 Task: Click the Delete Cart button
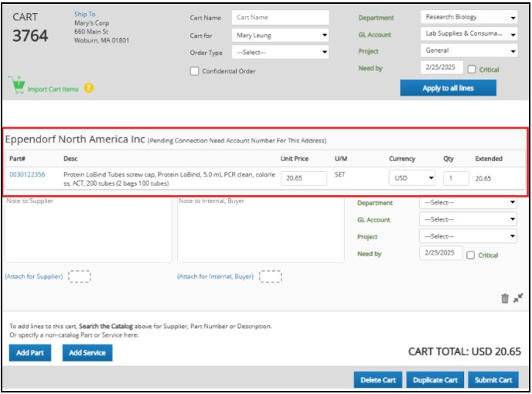click(378, 380)
